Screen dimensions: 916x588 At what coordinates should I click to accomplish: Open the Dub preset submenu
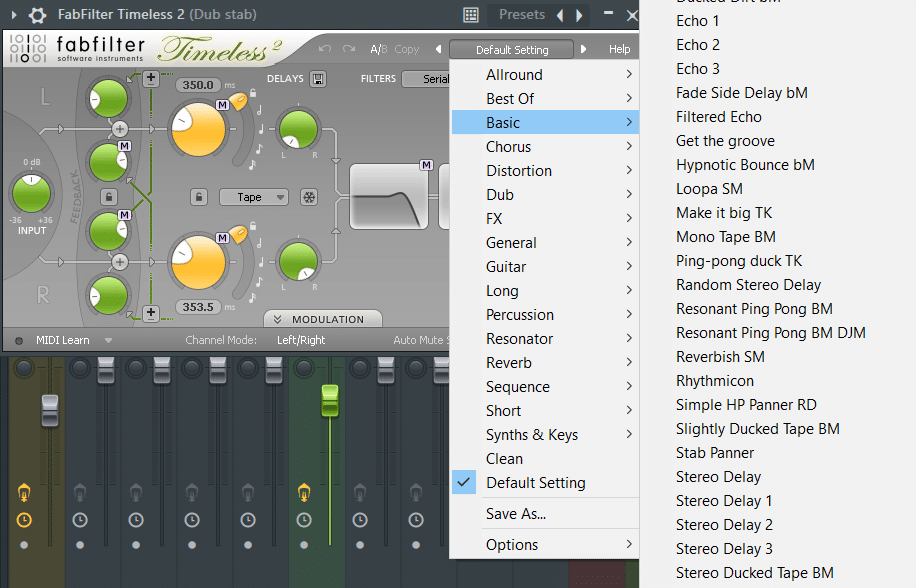[x=544, y=194]
